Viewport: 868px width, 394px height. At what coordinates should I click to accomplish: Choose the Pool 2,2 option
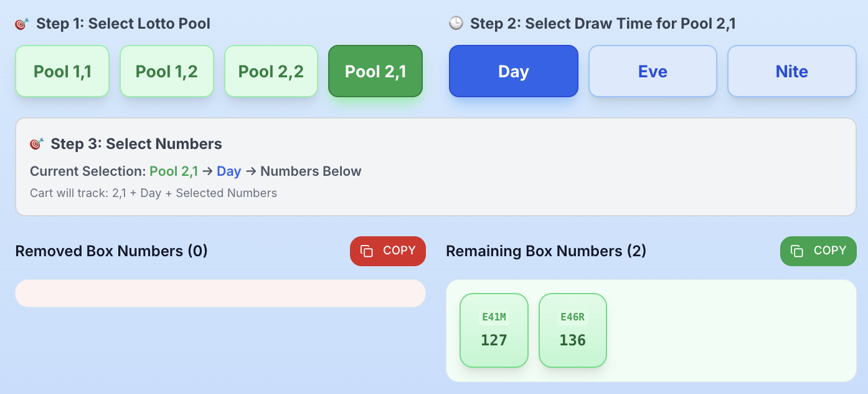pyautogui.click(x=271, y=71)
